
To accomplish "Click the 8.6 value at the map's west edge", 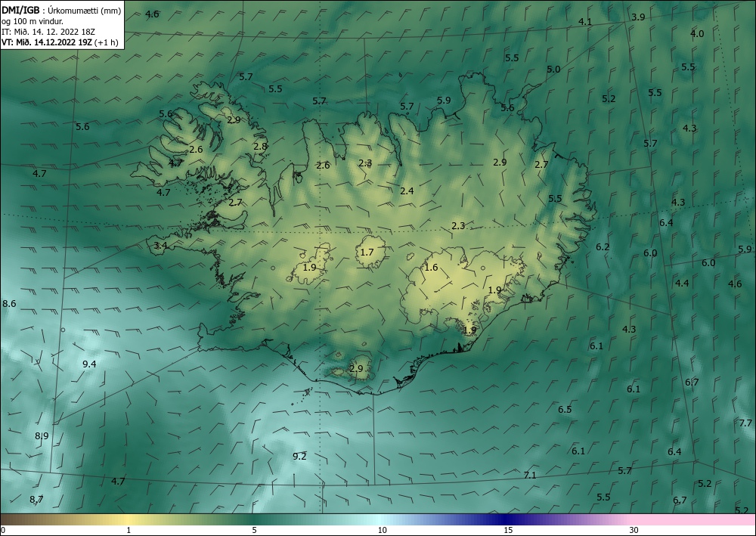I will (x=9, y=304).
